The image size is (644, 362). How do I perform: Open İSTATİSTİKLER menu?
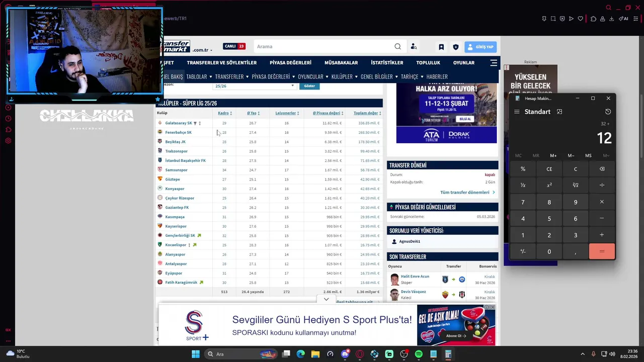(x=387, y=63)
